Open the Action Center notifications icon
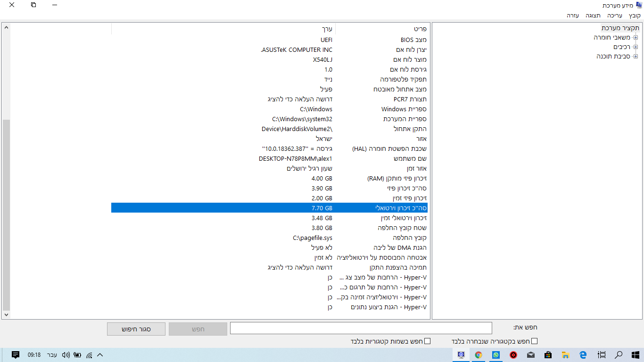This screenshot has height=362, width=644. pyautogui.click(x=15, y=355)
